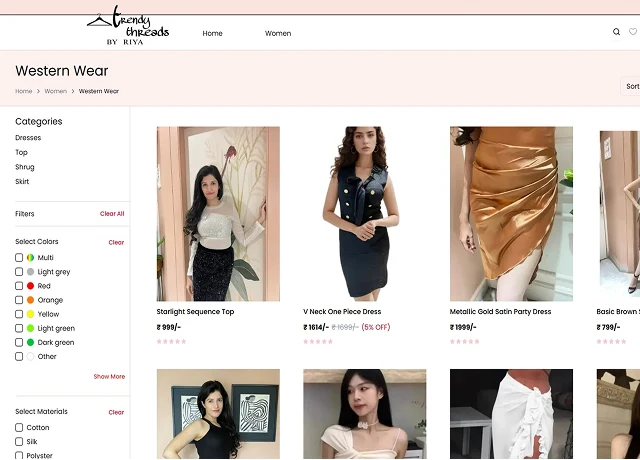The width and height of the screenshot is (640, 460).
Task: Expand colors list with Show More
Action: click(109, 377)
